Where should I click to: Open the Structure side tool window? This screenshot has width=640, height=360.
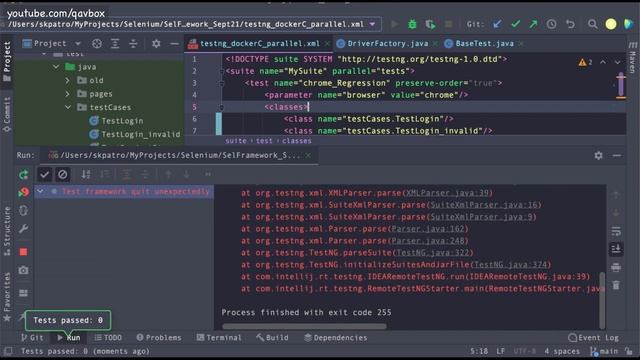[7, 231]
